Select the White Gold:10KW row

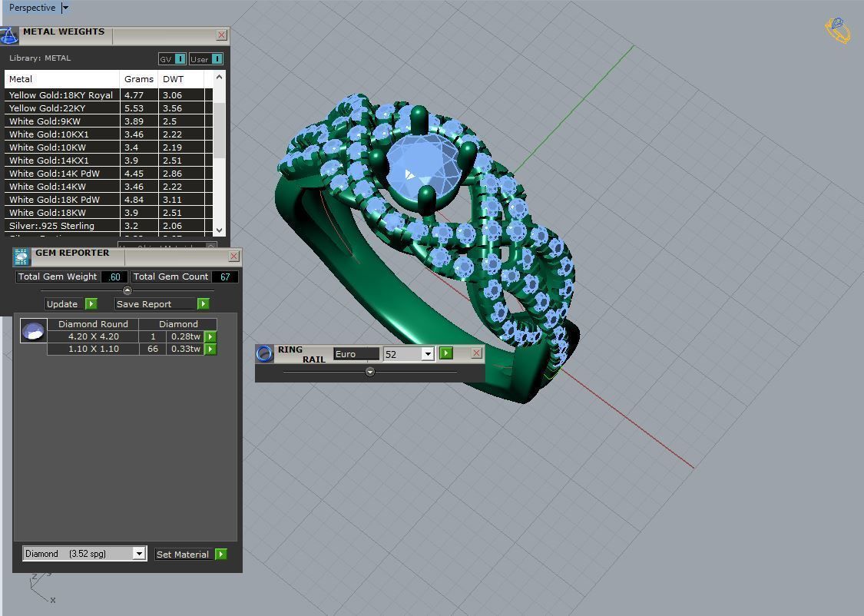pos(108,147)
